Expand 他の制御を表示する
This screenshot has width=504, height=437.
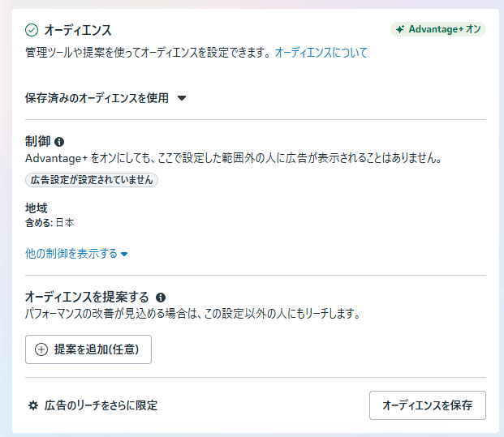point(71,253)
